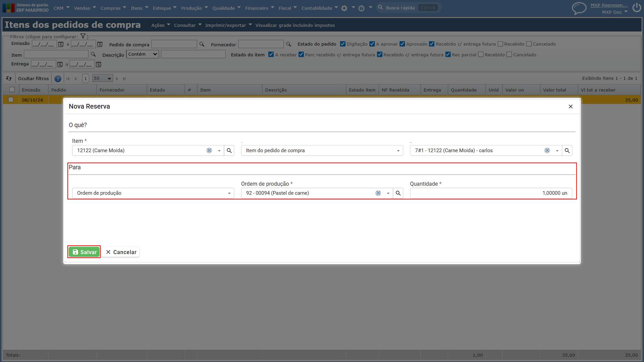Uncheck the A receber item state checkbox
This screenshot has height=362, width=644.
[x=271, y=55]
